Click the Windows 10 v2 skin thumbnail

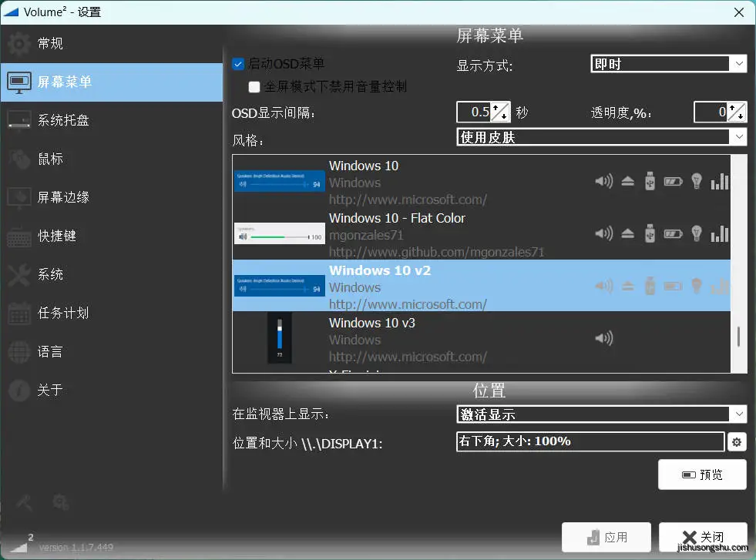(280, 286)
